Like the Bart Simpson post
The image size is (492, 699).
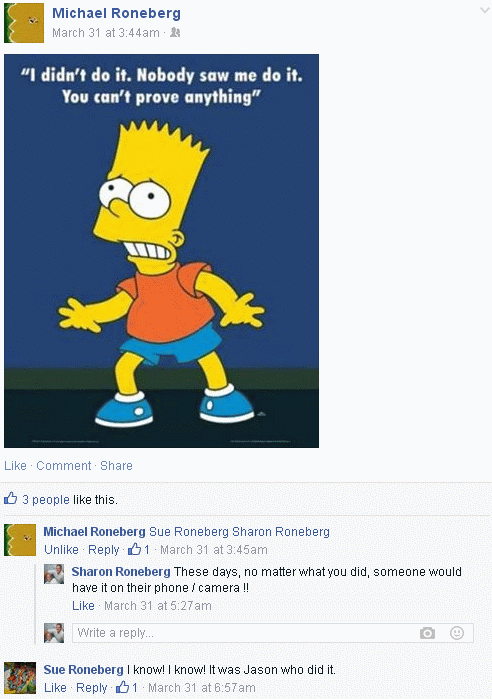click(15, 465)
